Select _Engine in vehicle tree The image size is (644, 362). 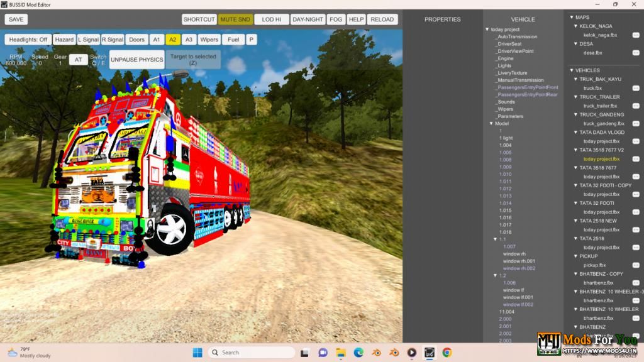(x=504, y=58)
